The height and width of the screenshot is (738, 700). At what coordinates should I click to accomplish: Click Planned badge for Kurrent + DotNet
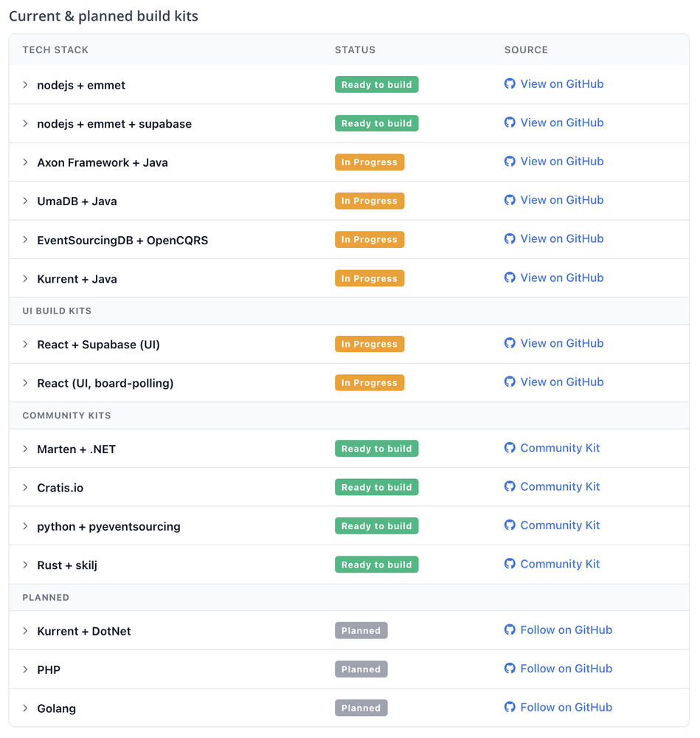[361, 631]
